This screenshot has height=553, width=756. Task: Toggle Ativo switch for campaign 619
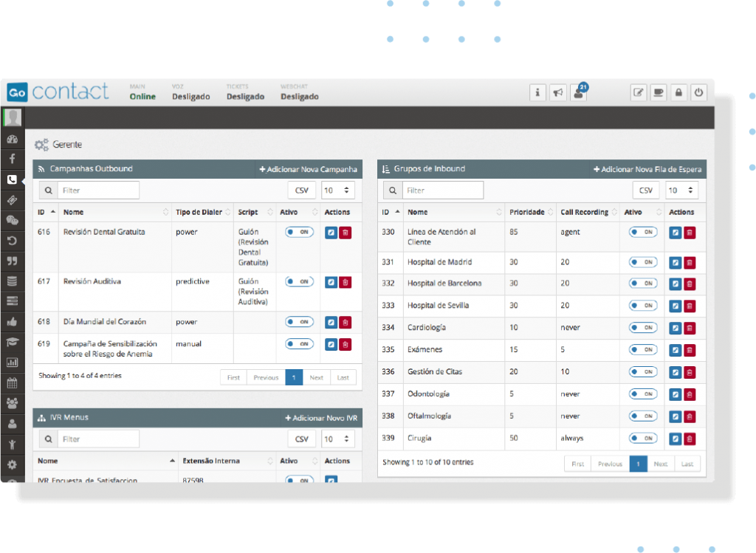tap(300, 344)
